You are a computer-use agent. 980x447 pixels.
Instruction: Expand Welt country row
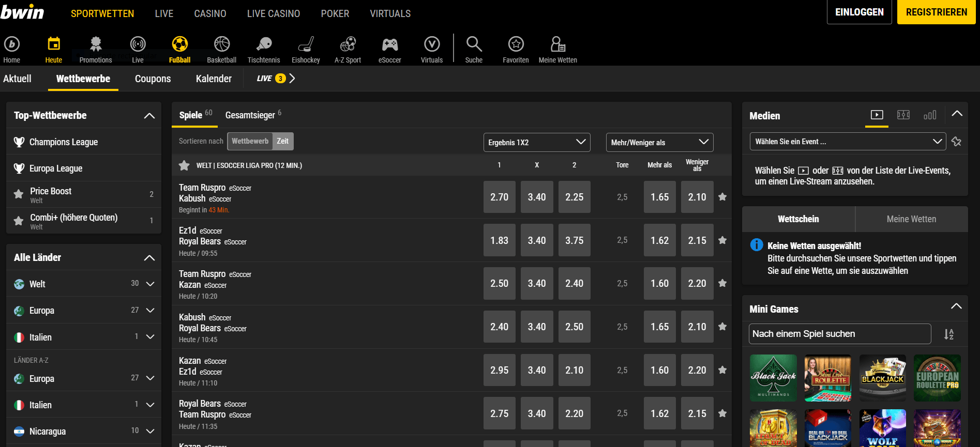pyautogui.click(x=84, y=284)
